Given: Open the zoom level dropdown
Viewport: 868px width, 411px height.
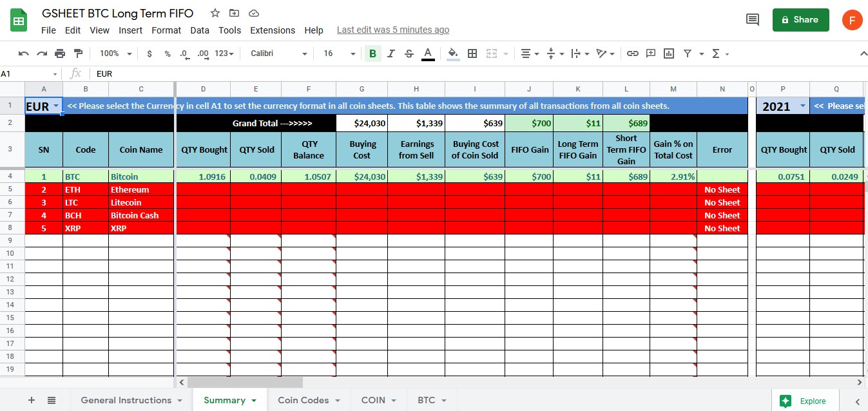Looking at the screenshot, I should [x=116, y=53].
